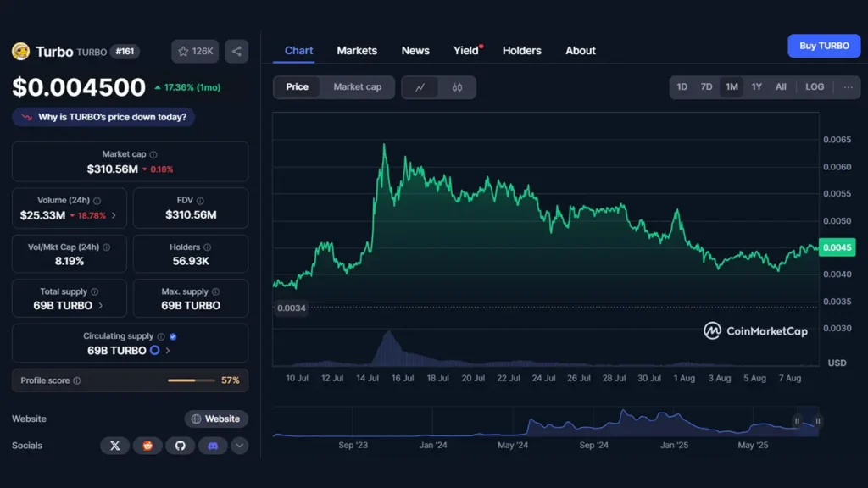Open the Yield tab

(x=466, y=50)
